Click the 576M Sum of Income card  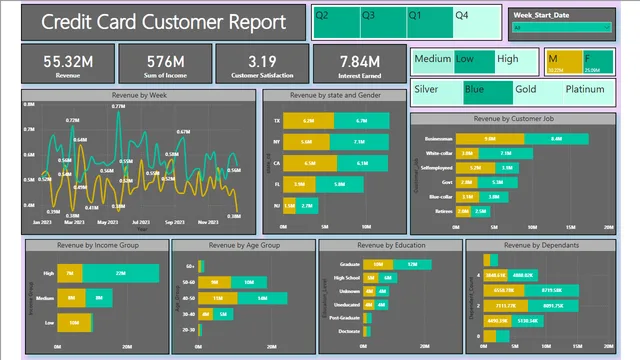pos(165,64)
